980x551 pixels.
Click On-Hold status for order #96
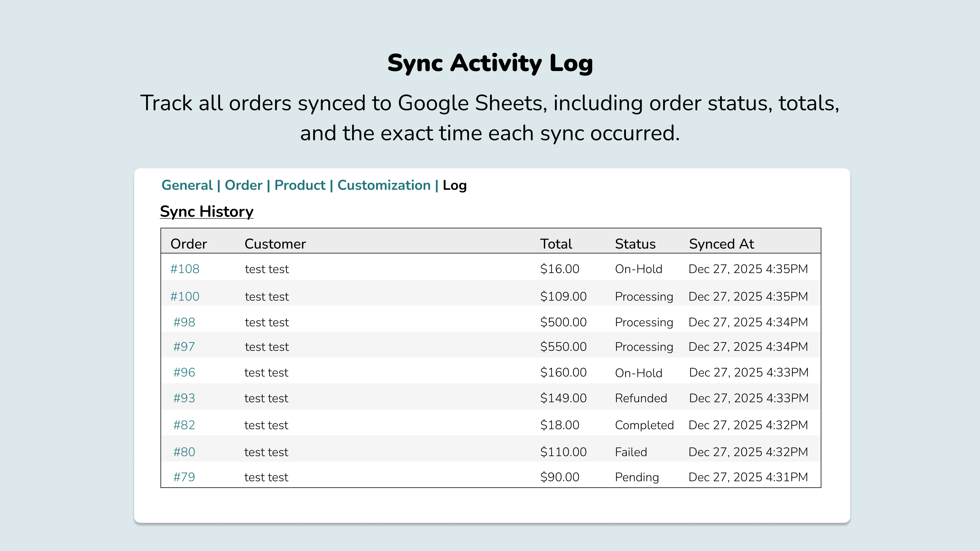[x=639, y=373]
